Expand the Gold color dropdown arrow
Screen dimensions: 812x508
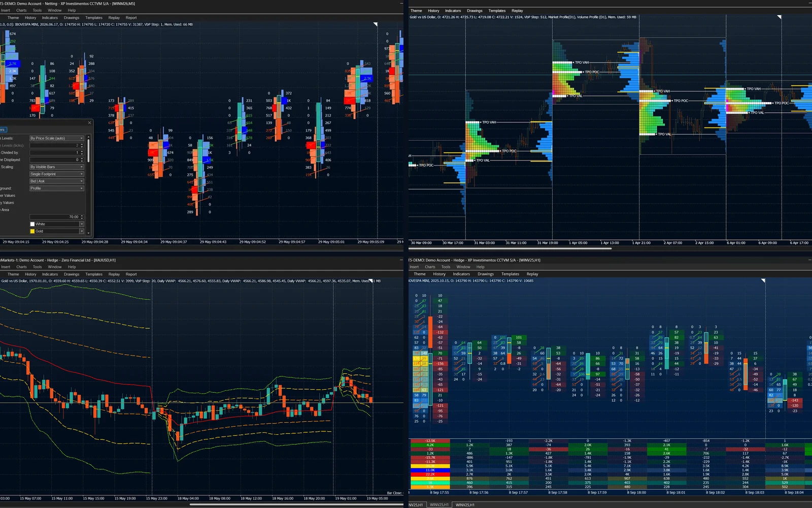tap(81, 231)
